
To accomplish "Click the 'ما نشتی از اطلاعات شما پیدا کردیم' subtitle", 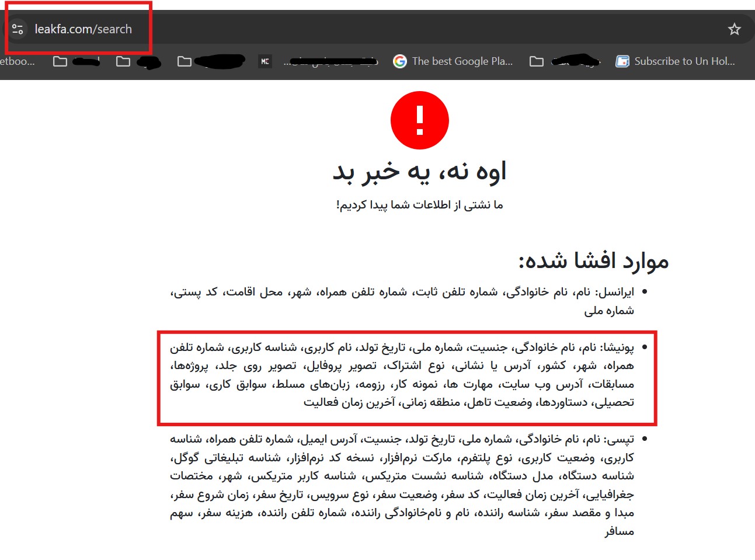I will click(x=419, y=205).
